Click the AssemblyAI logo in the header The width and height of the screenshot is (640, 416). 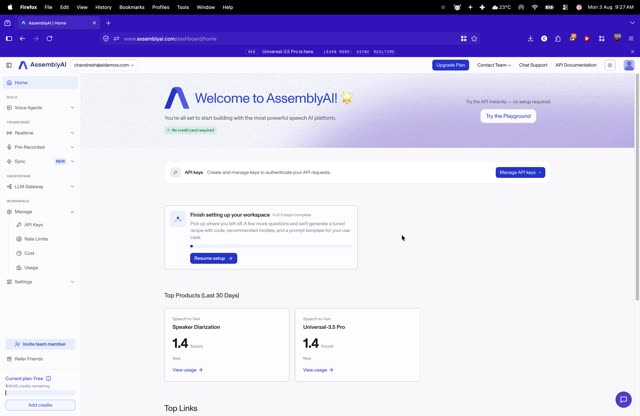coord(42,65)
